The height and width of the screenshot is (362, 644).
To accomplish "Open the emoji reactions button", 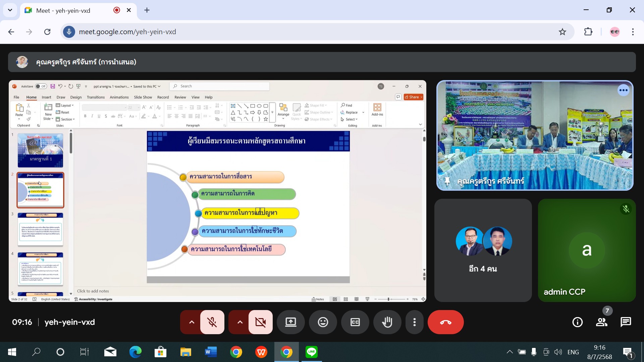I will (323, 322).
